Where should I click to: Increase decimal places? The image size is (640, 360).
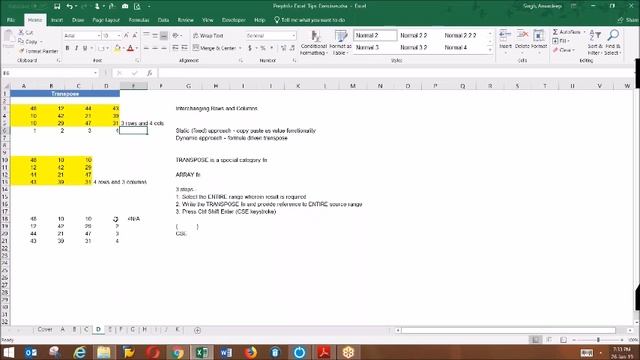tap(284, 48)
